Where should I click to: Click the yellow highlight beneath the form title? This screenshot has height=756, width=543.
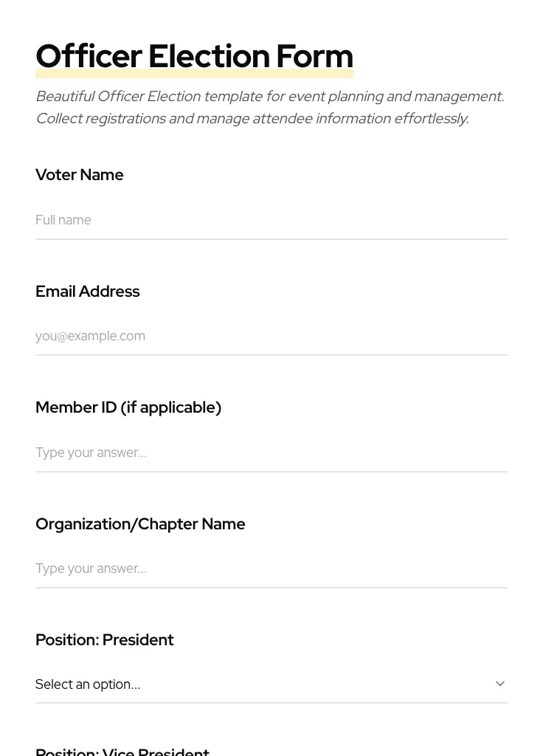(194, 75)
